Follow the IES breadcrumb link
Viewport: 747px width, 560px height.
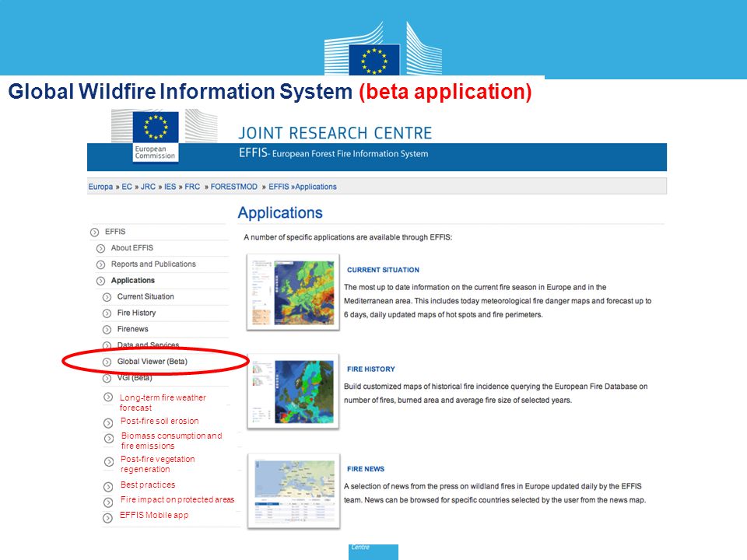[x=170, y=187]
